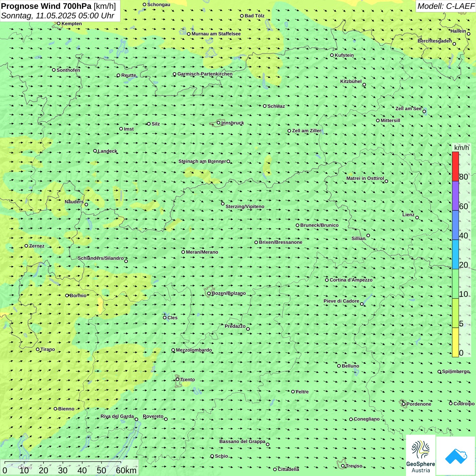Click the 'Zell am Ziller' label
This screenshot has width=476, height=476.
click(x=307, y=131)
